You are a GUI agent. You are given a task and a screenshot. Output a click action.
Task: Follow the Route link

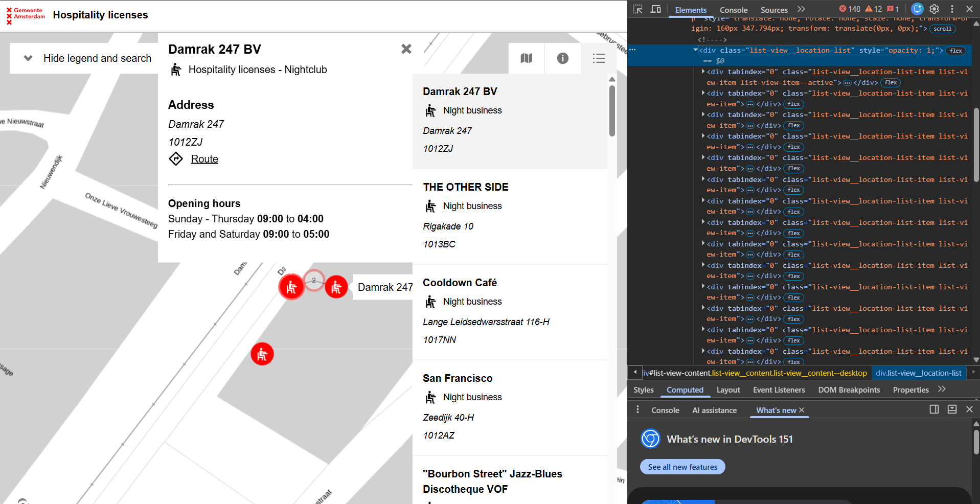coord(204,159)
